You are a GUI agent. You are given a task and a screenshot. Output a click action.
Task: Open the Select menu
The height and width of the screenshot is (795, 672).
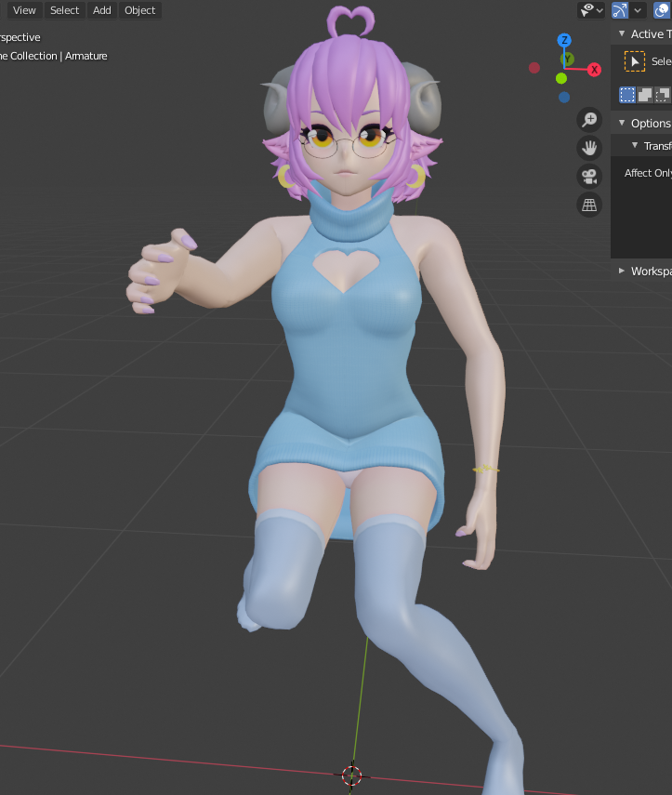click(x=64, y=10)
